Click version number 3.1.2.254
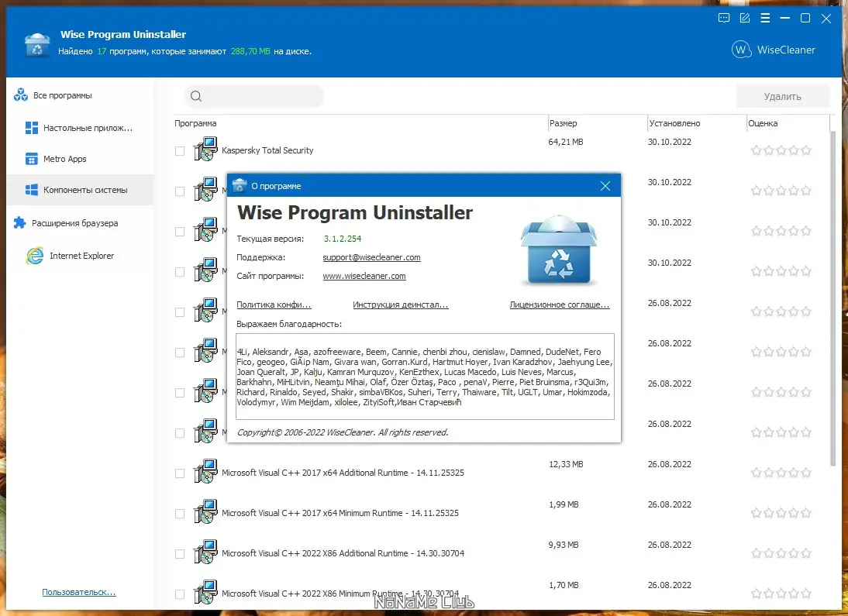848x616 pixels. pos(343,239)
